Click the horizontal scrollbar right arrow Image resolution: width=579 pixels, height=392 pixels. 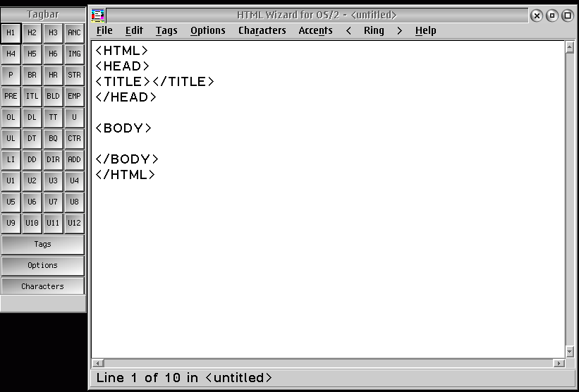(559, 363)
